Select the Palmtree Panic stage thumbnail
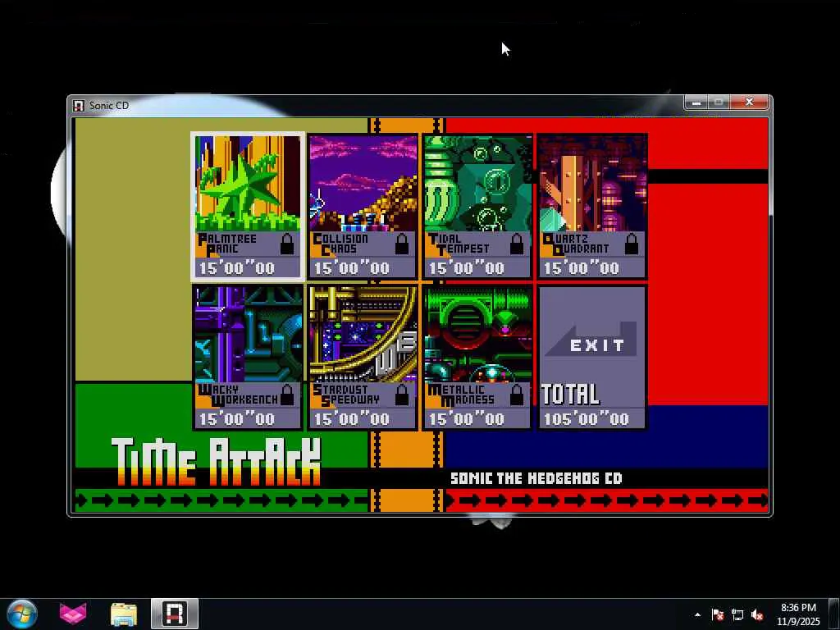This screenshot has width=840, height=630. click(x=248, y=183)
